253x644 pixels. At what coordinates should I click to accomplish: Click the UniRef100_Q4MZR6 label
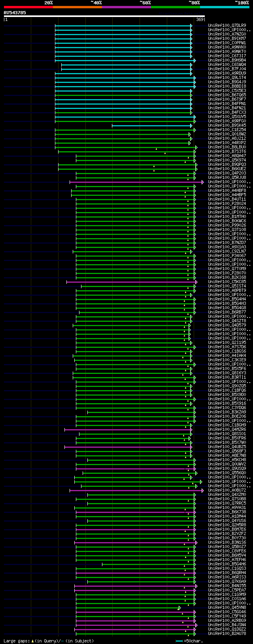coord(227,430)
